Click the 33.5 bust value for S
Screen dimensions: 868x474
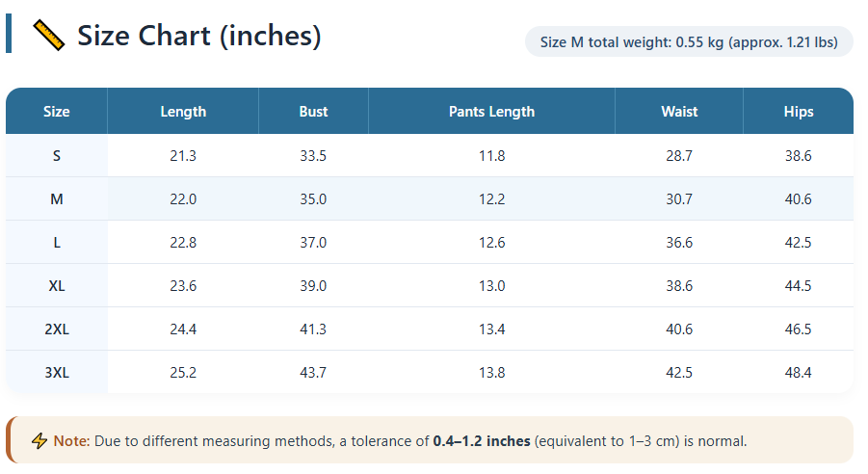coord(313,156)
